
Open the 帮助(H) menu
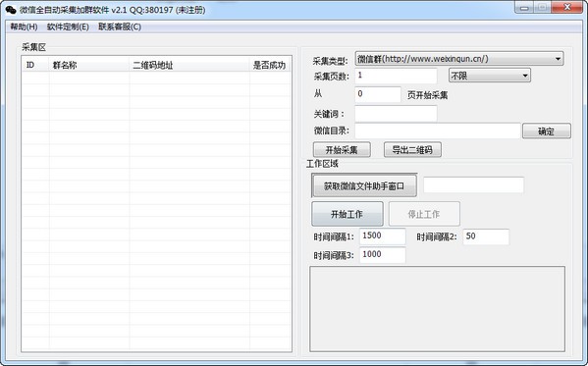pos(24,27)
